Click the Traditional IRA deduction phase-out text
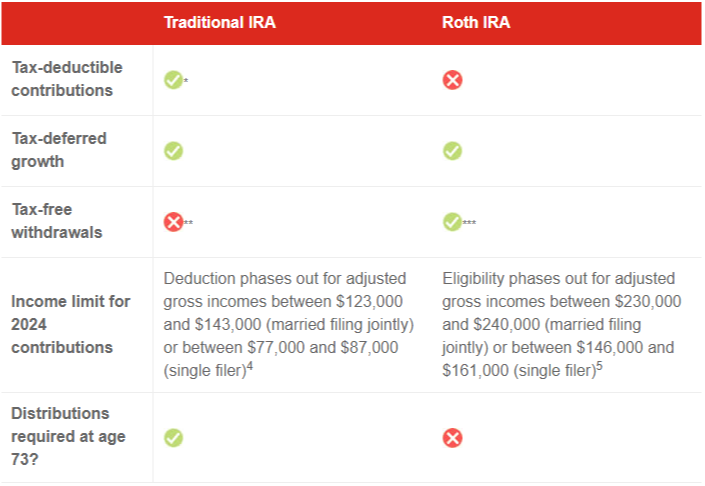 point(288,324)
